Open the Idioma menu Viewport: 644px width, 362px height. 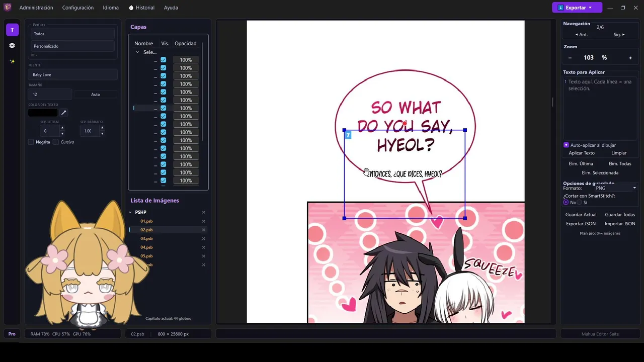(111, 8)
